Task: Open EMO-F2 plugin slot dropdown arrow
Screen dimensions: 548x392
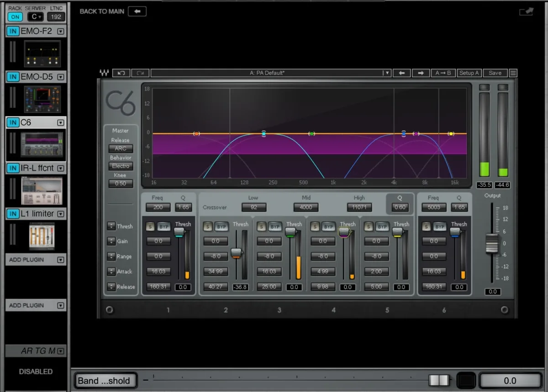Action: pyautogui.click(x=60, y=31)
